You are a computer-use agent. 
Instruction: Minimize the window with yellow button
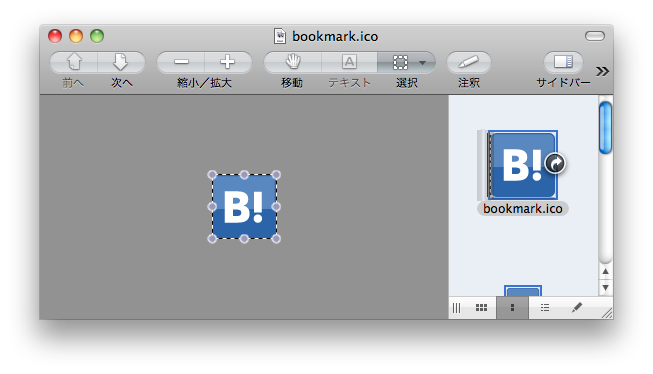point(76,36)
